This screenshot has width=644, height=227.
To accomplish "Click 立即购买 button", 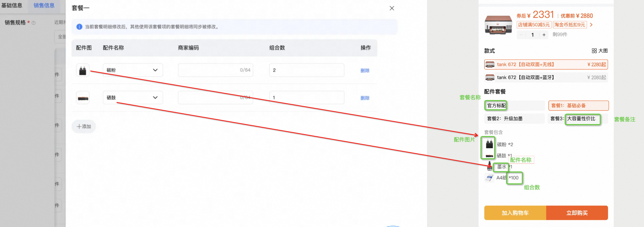I will (x=577, y=213).
